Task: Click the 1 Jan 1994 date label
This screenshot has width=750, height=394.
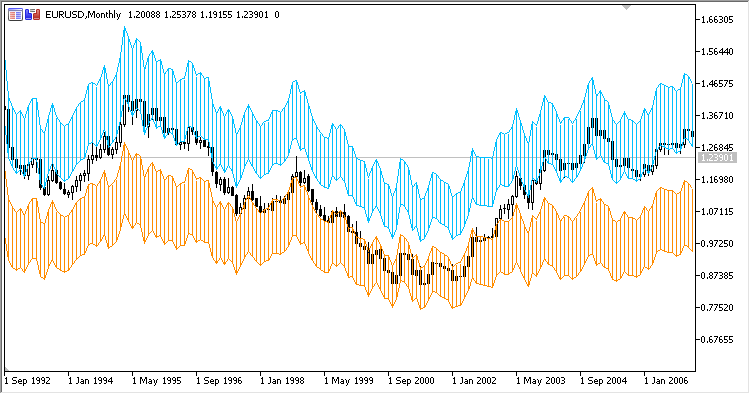Action: [90, 381]
